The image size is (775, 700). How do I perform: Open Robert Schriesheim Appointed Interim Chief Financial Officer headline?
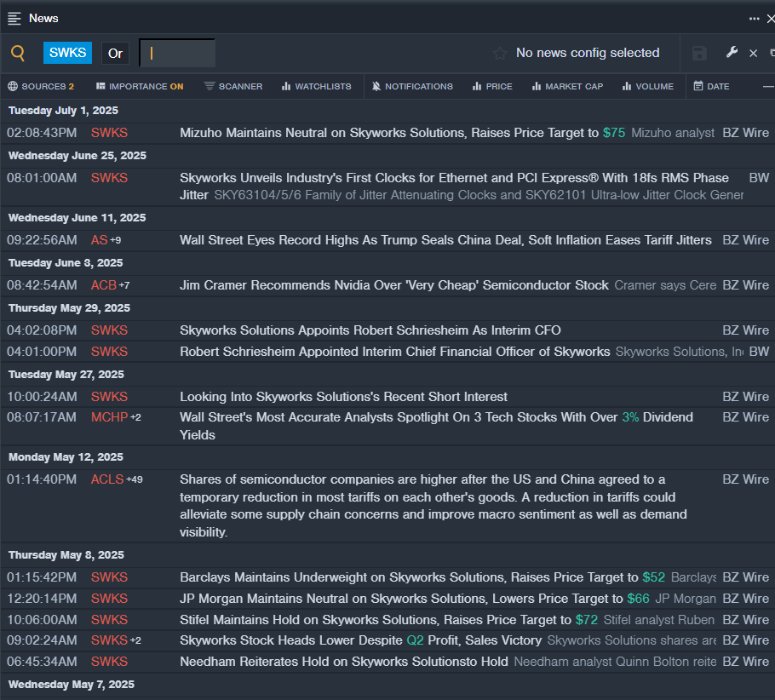[395, 352]
